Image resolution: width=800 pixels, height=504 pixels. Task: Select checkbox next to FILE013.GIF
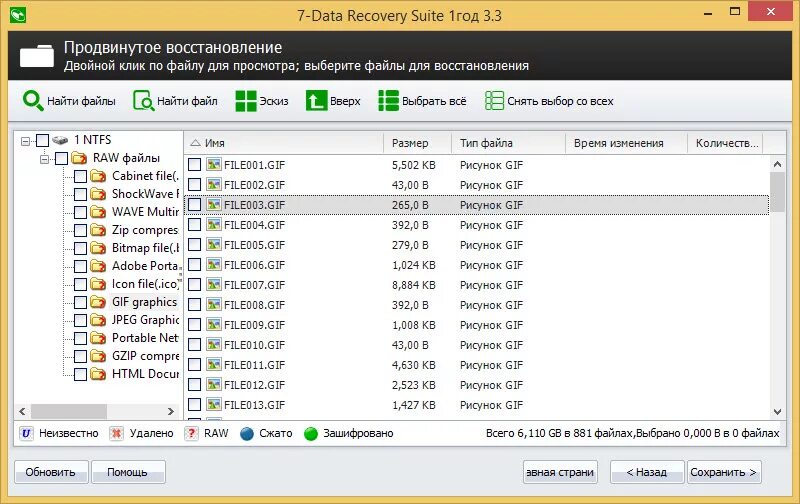pos(194,405)
